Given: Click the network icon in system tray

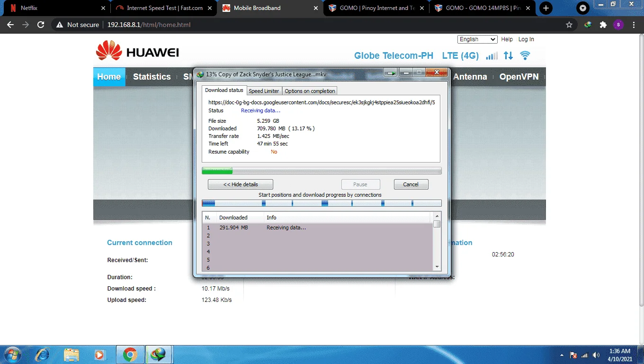Looking at the screenshot, I should (585, 355).
